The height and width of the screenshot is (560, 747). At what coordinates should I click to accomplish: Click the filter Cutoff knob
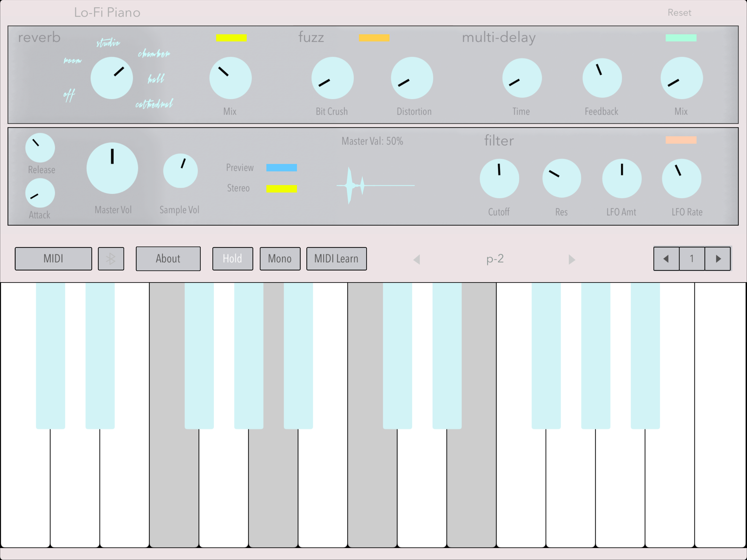[x=500, y=178]
